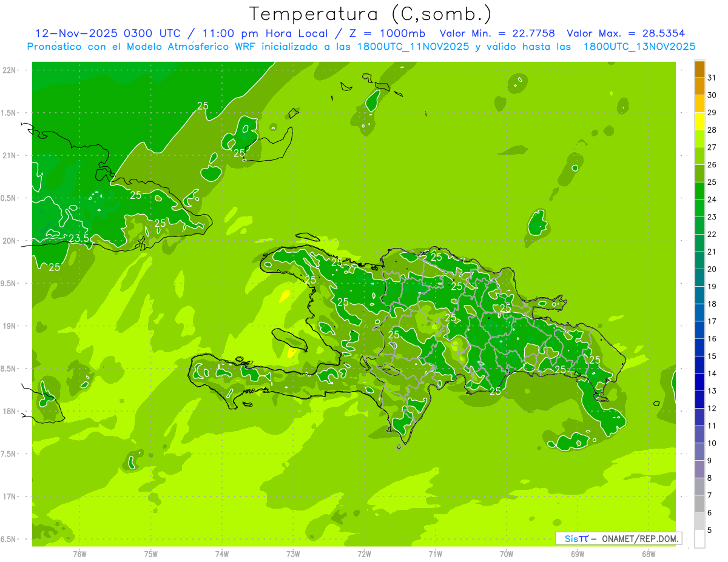Pick the colorbar segment between 27 and 28
Image resolution: width=728 pixels, height=562 pixels.
click(x=699, y=139)
